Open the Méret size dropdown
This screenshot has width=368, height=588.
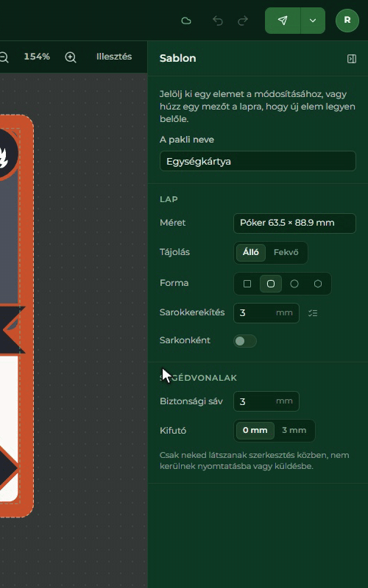295,223
